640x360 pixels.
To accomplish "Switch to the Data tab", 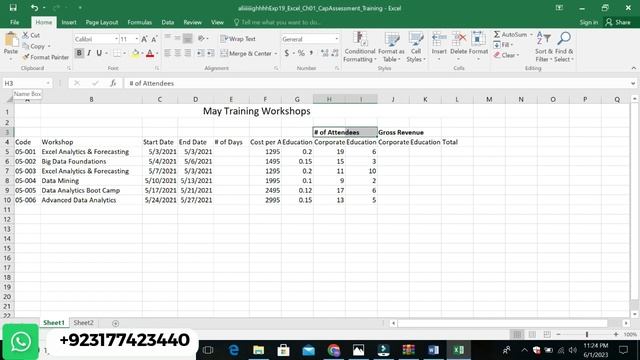I will tap(167, 22).
